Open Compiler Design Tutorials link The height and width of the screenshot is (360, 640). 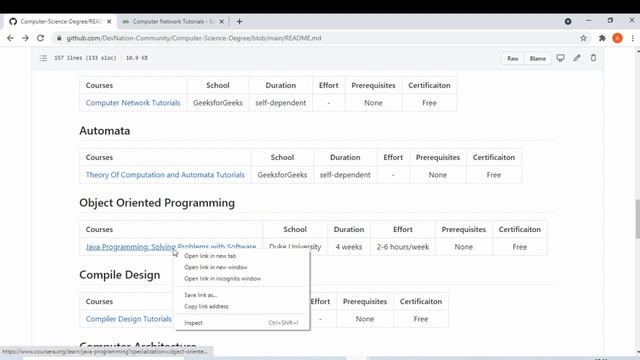click(129, 319)
